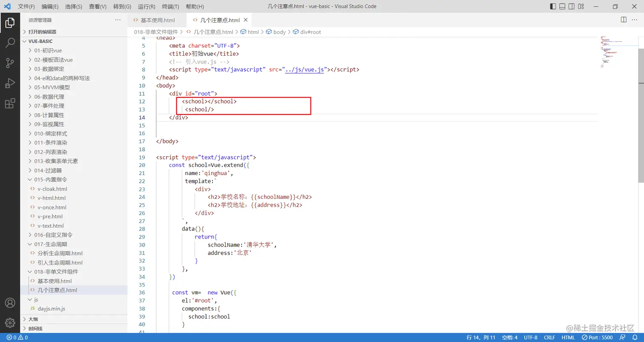This screenshot has width=644, height=342.
Task: Open Source Control view in activity bar
Action: click(10, 63)
